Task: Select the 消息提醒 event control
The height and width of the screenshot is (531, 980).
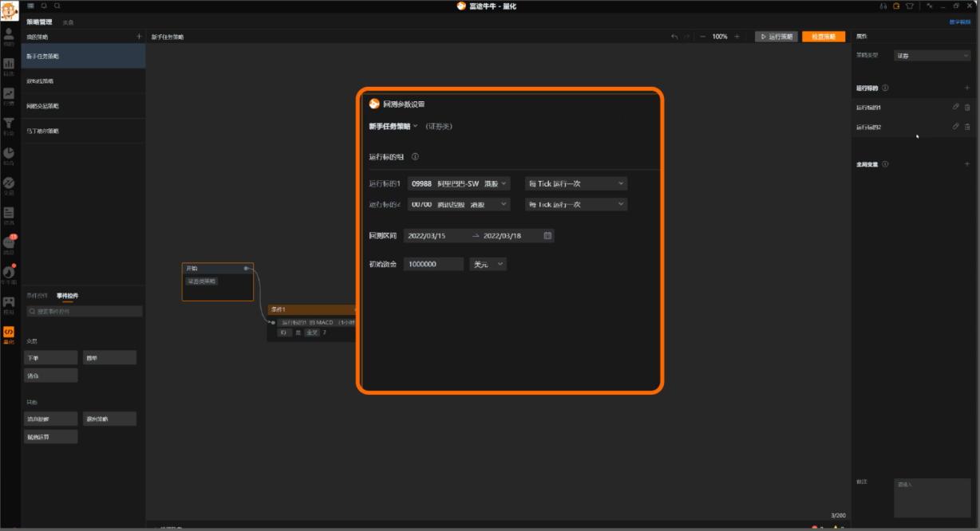Action: coord(51,419)
